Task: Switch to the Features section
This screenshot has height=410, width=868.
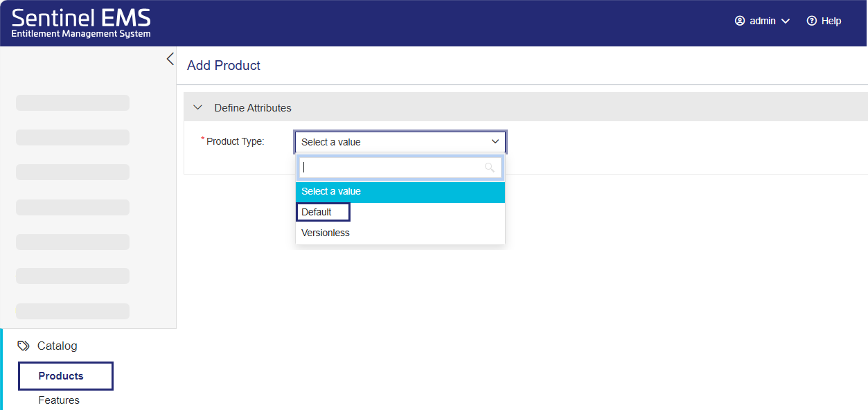Action: click(x=59, y=400)
